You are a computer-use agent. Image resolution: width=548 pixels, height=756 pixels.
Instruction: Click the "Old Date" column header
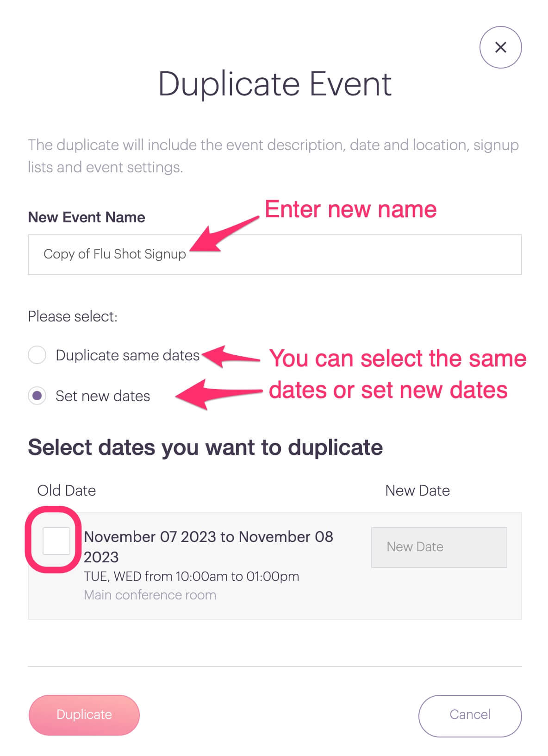pos(67,491)
